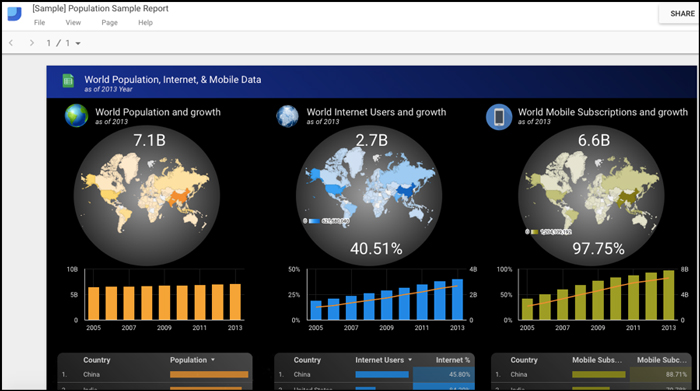Click World Population, Internet, & Mobile Data heading
This screenshot has width=700, height=391.
(x=173, y=79)
